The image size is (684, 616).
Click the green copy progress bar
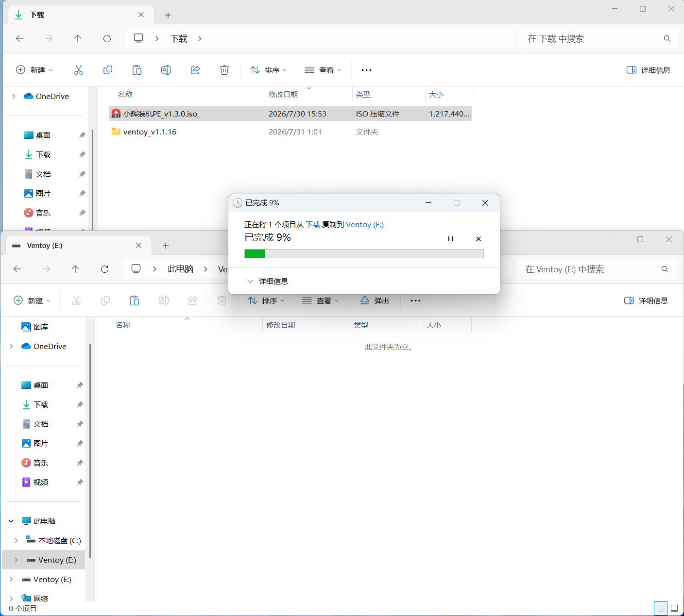click(364, 253)
